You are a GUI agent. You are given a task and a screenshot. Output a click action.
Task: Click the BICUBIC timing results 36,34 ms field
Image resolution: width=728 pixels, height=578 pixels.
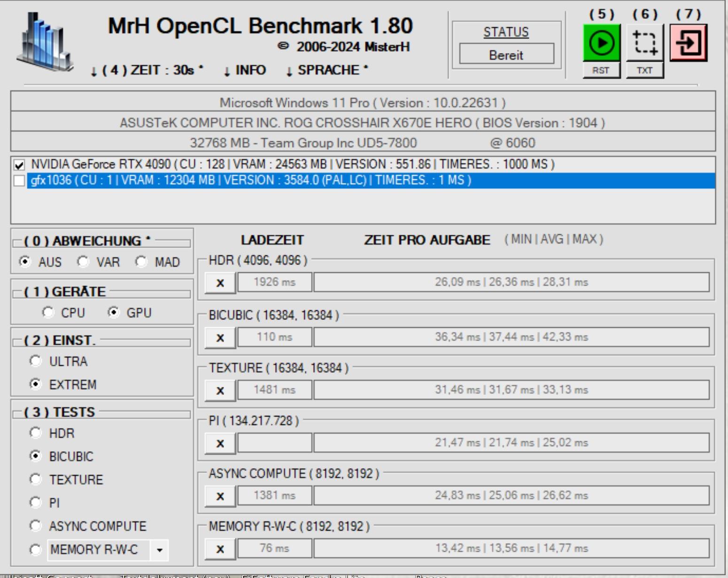coord(511,337)
